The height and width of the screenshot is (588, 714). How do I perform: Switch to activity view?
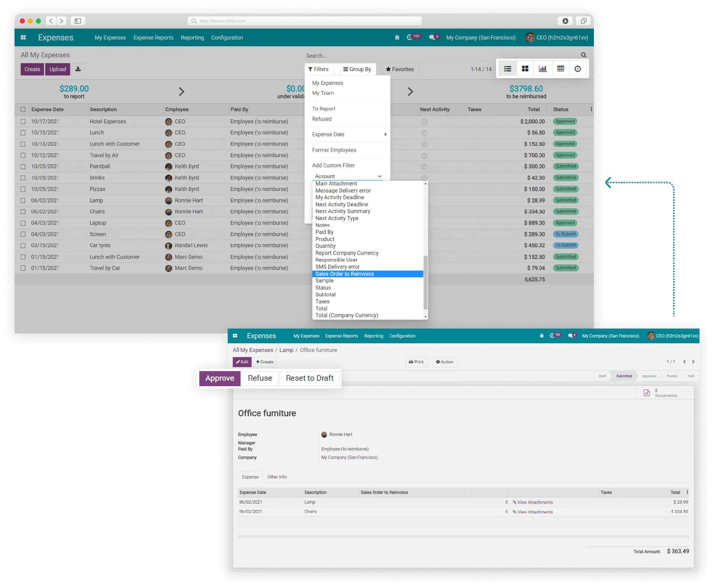click(x=578, y=69)
